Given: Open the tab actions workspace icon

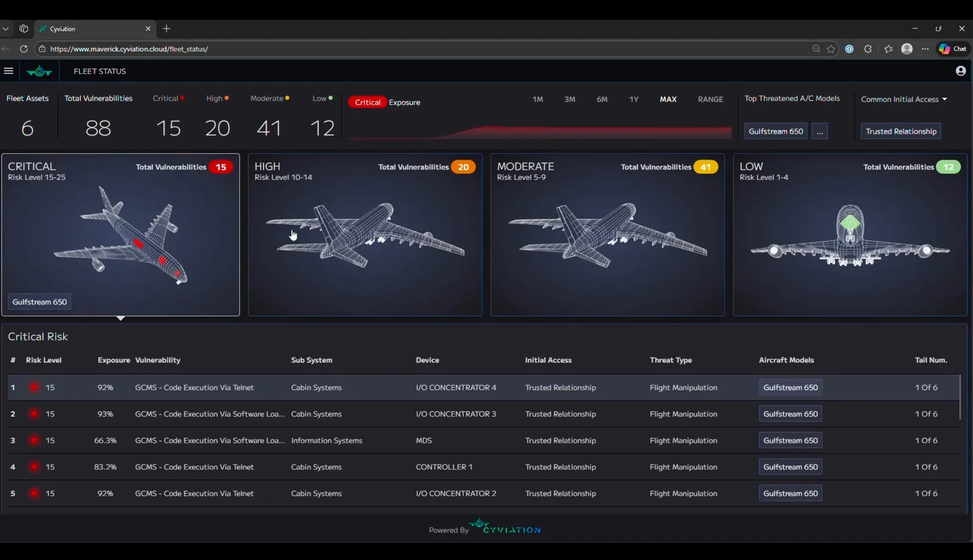Looking at the screenshot, I should point(24,29).
